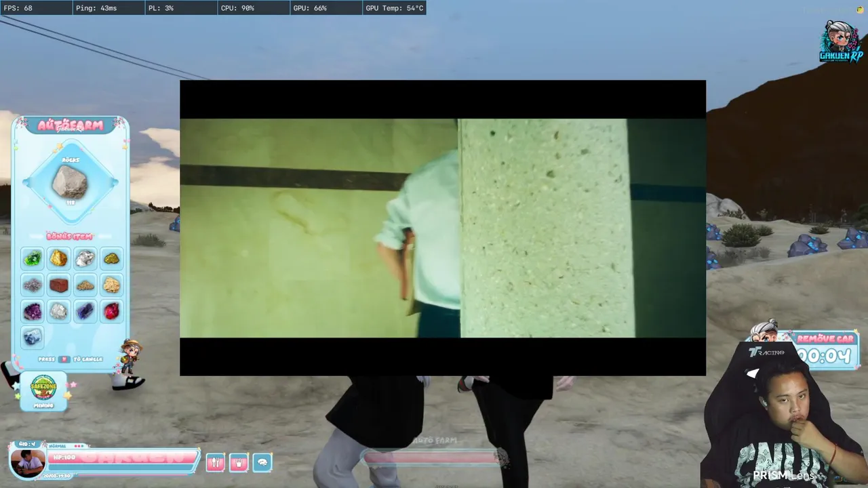Click the cancel key in Autofarm panel
The image size is (868, 488).
(x=64, y=359)
